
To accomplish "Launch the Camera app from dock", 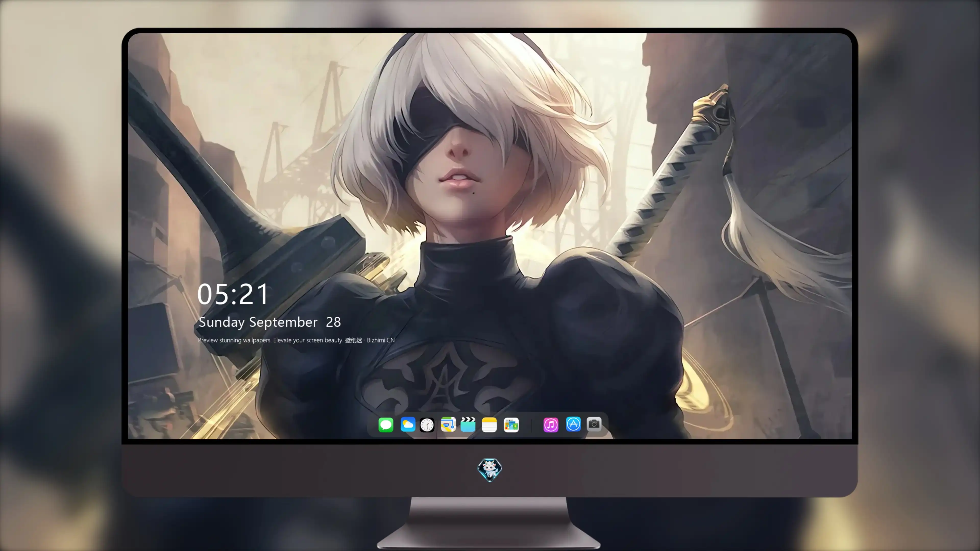I will pos(594,424).
